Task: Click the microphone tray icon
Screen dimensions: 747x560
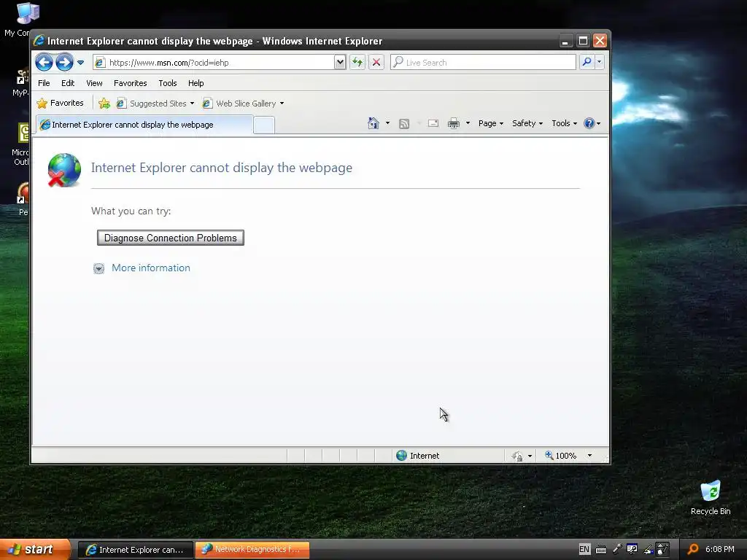Action: [x=617, y=549]
